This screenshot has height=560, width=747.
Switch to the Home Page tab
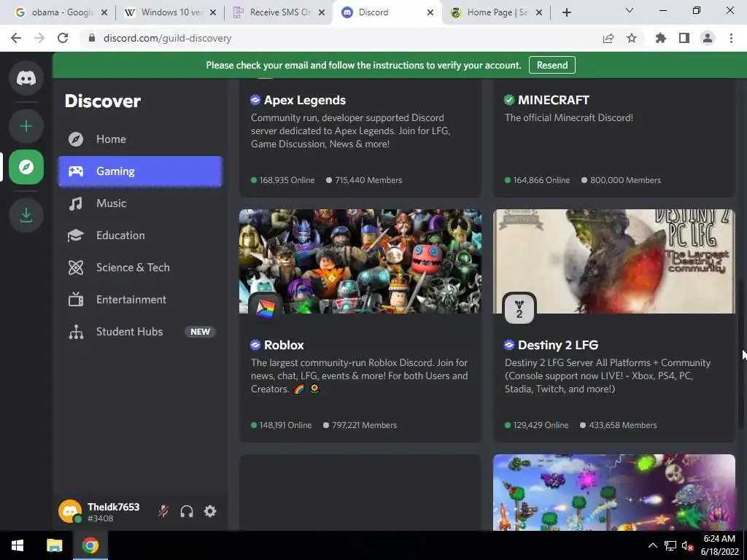tap(497, 12)
